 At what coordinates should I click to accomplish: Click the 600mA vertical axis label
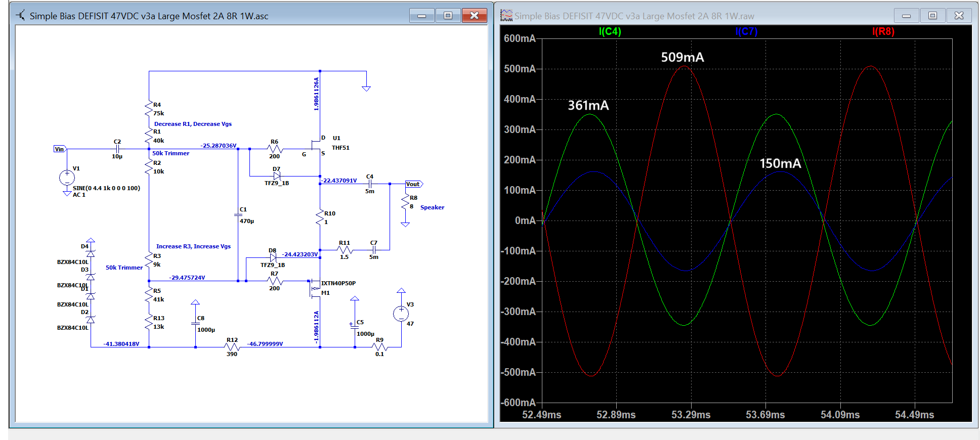(520, 38)
